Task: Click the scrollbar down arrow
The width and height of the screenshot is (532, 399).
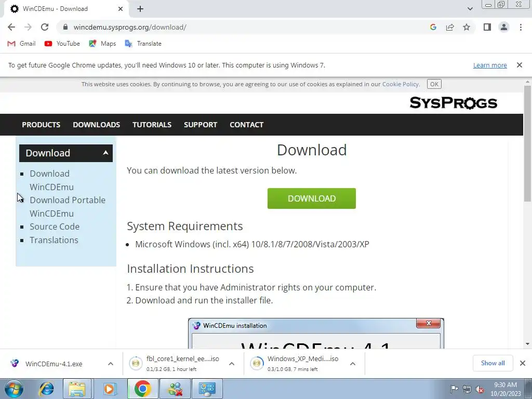Action: pyautogui.click(x=527, y=344)
